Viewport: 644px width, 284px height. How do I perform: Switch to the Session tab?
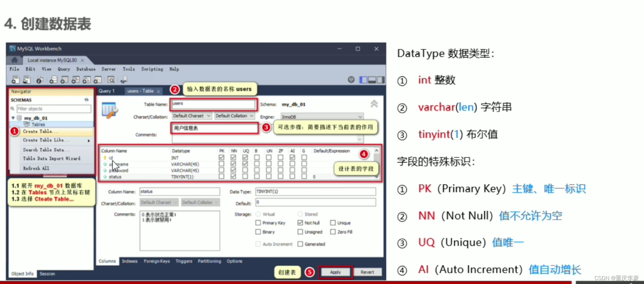pos(47,274)
